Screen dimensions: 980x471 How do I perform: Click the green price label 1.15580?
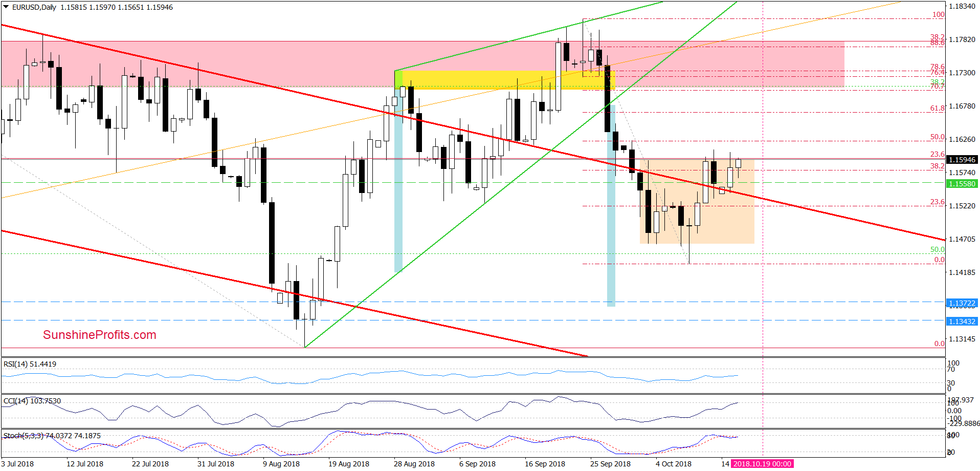tap(962, 184)
